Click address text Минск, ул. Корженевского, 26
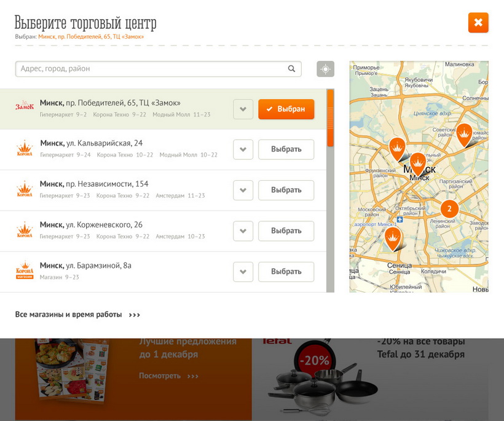Image resolution: width=504 pixels, height=421 pixels. [91, 225]
